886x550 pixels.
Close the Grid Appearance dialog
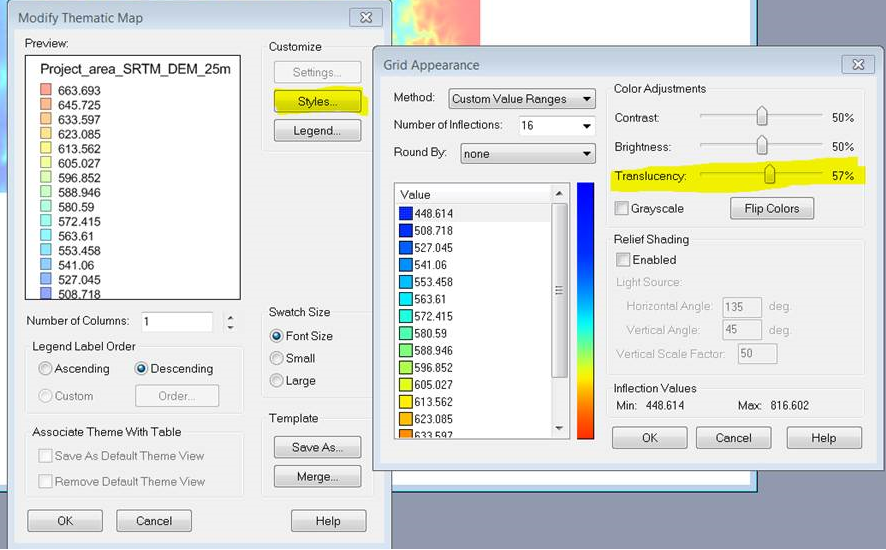tap(858, 64)
